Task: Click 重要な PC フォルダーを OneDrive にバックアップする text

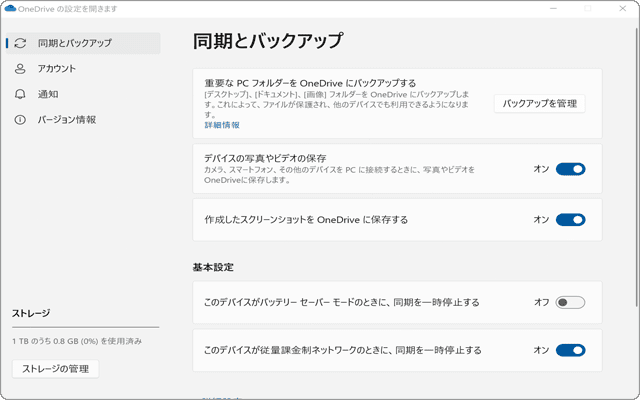Action: (x=310, y=83)
